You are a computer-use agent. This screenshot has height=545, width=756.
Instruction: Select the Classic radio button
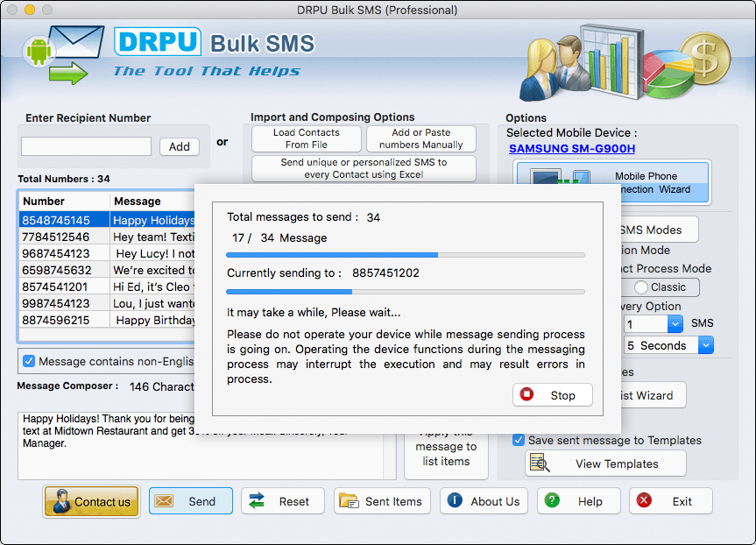(640, 287)
